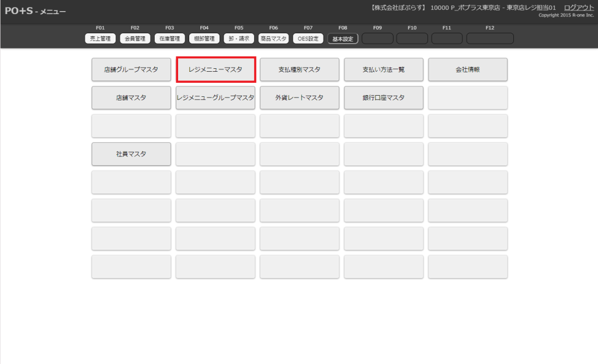The width and height of the screenshot is (598, 364).
Task: Select the 店舗マスタ button
Action: [131, 97]
